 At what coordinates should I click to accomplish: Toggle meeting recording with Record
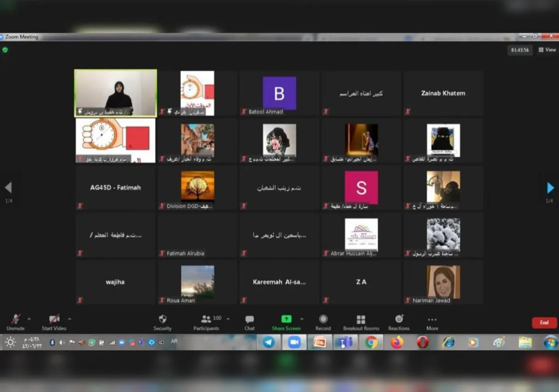pyautogui.click(x=323, y=323)
